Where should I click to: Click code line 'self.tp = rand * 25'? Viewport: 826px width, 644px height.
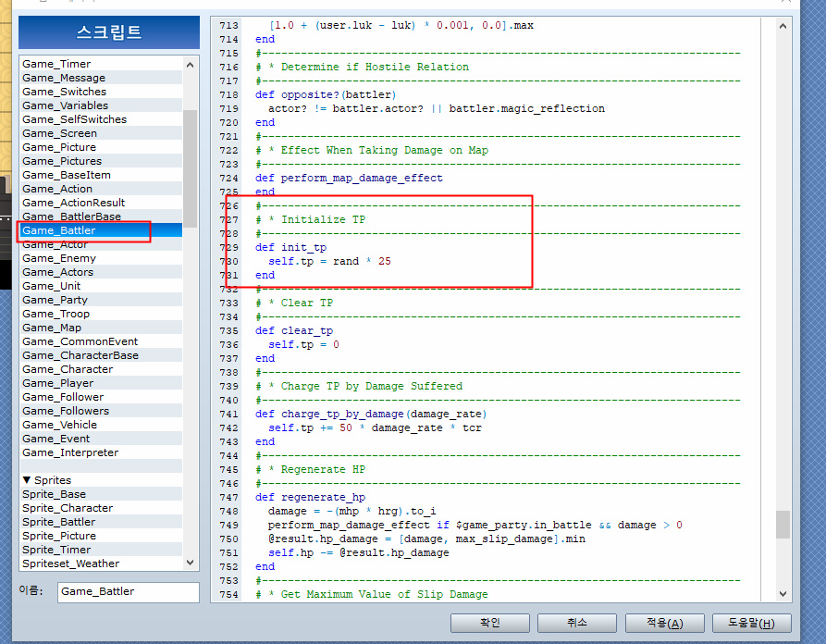pos(330,261)
